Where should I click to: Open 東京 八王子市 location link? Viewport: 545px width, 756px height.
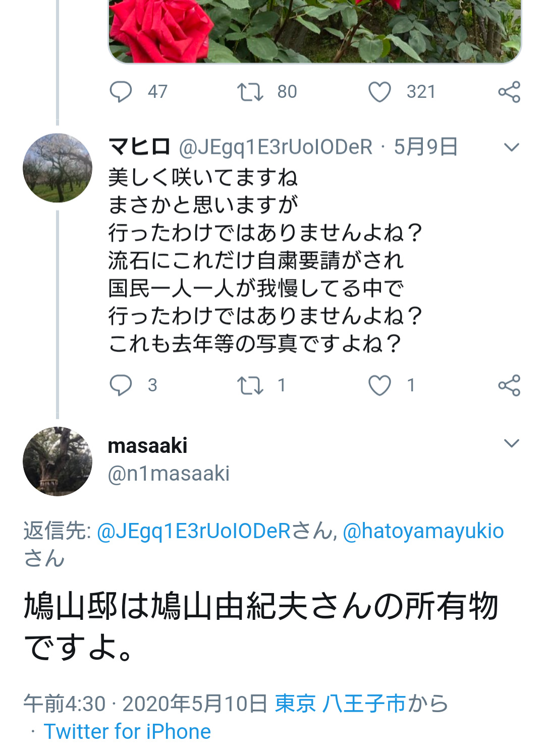pos(340,704)
